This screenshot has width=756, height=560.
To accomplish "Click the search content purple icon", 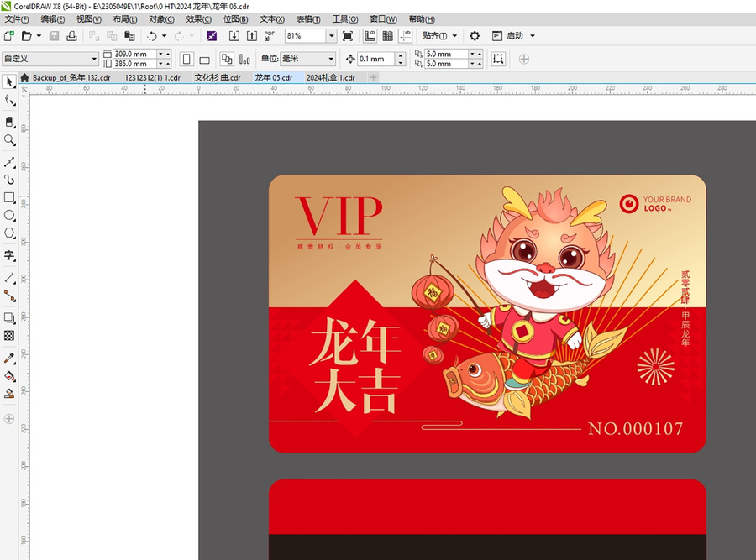I will (x=212, y=35).
